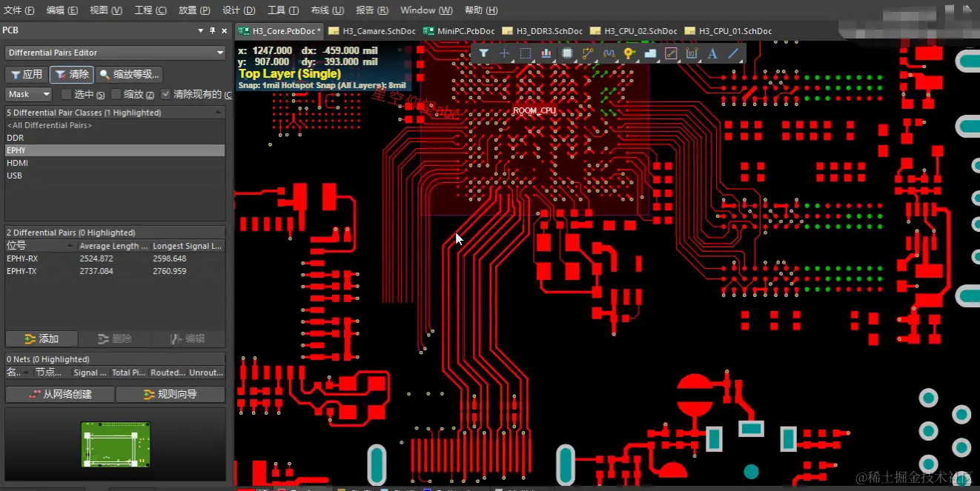The height and width of the screenshot is (491, 980).
Task: Open the Mask mode dropdown
Action: pyautogui.click(x=29, y=94)
